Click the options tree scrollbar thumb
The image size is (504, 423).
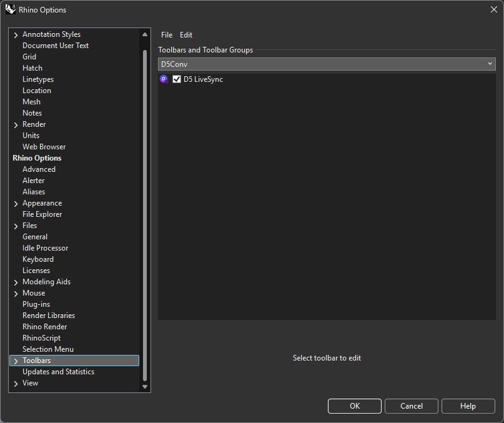point(145,215)
